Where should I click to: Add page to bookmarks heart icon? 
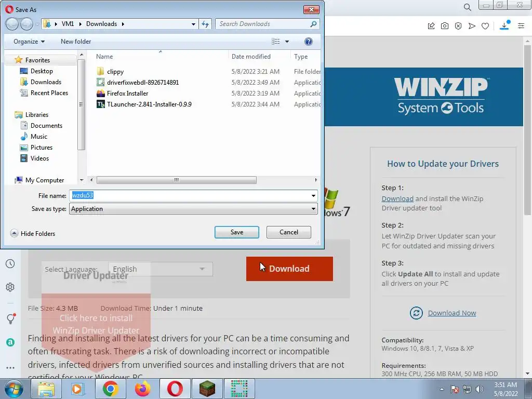tap(485, 26)
